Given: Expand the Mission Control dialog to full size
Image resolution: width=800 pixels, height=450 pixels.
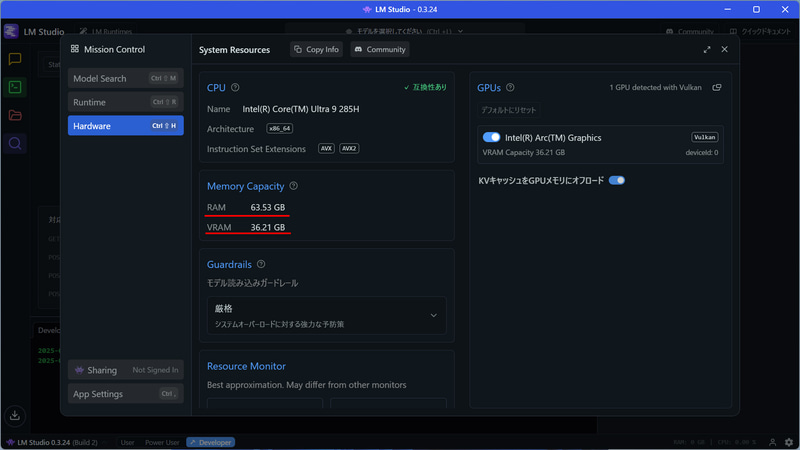Looking at the screenshot, I should point(707,49).
